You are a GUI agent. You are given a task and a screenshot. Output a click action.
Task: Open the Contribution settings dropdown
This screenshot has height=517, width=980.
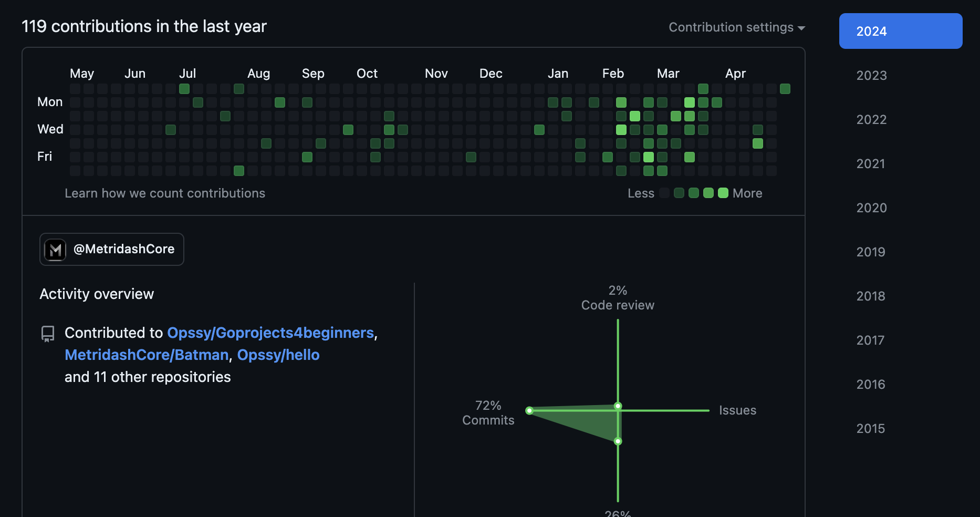(x=736, y=27)
